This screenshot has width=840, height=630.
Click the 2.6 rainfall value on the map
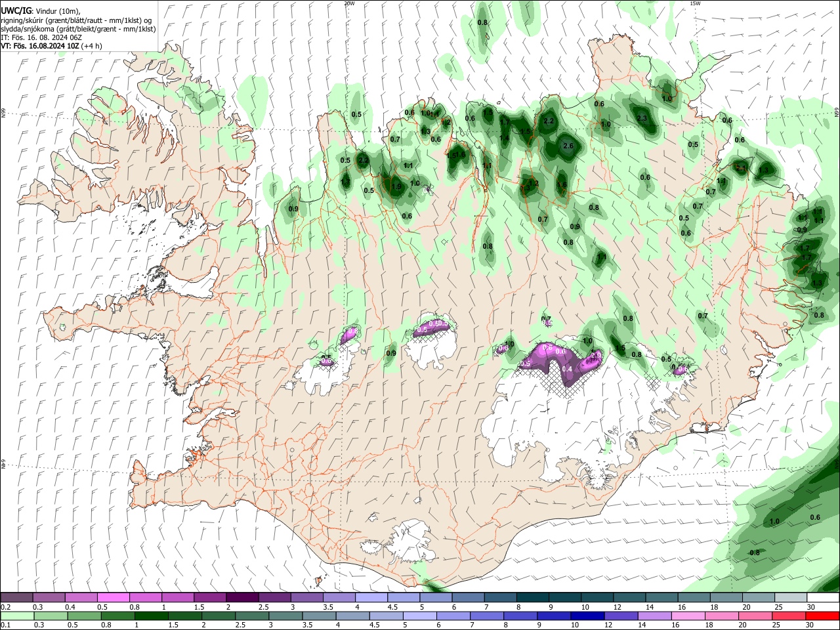tap(568, 146)
